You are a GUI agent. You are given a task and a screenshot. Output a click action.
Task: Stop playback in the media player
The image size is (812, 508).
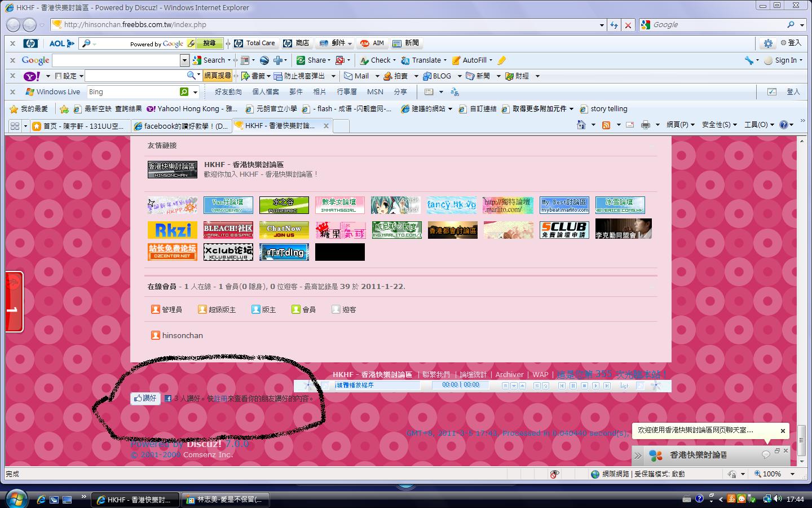tap(584, 386)
